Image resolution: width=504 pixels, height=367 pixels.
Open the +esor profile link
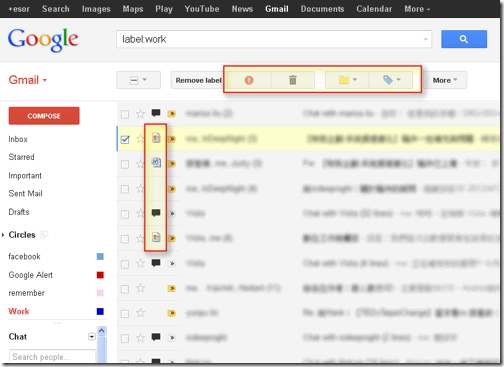click(x=19, y=9)
